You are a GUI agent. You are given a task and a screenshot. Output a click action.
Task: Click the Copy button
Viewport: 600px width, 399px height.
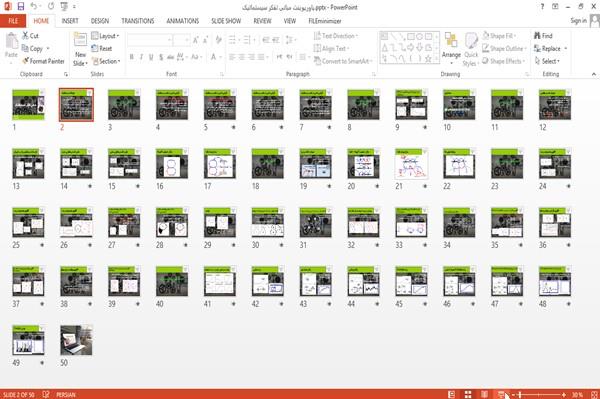coord(32,48)
